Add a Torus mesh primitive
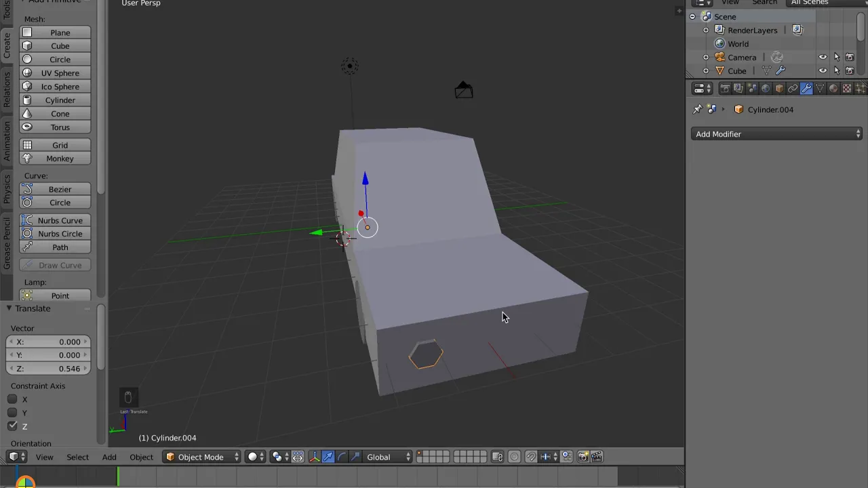The width and height of the screenshot is (868, 488). click(x=55, y=127)
